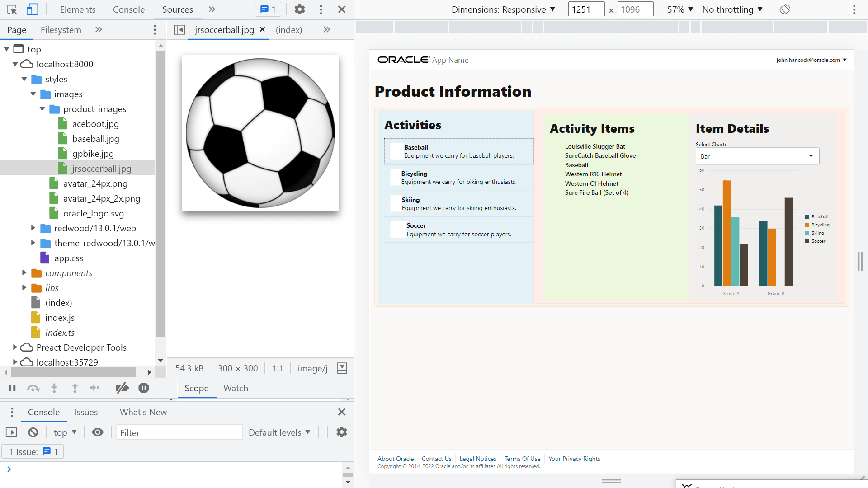Screen dimensions: 868x488
Task: Click the viewport width input field
Action: pos(586,9)
